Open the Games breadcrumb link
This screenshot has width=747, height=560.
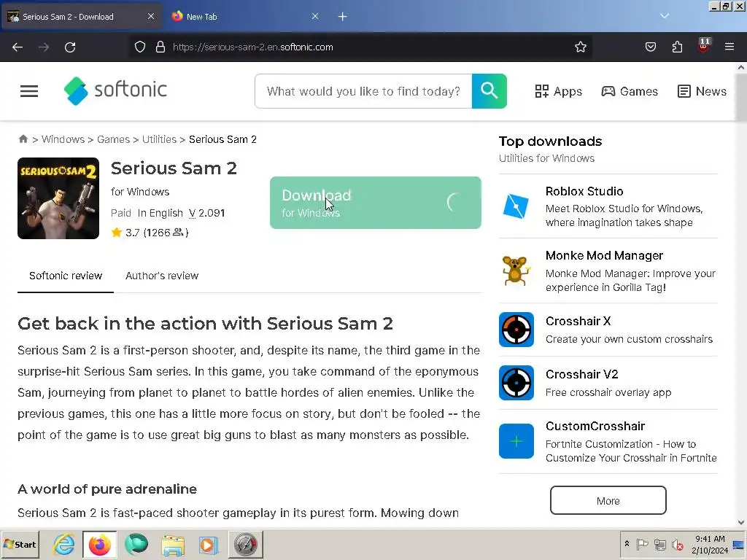(x=113, y=139)
